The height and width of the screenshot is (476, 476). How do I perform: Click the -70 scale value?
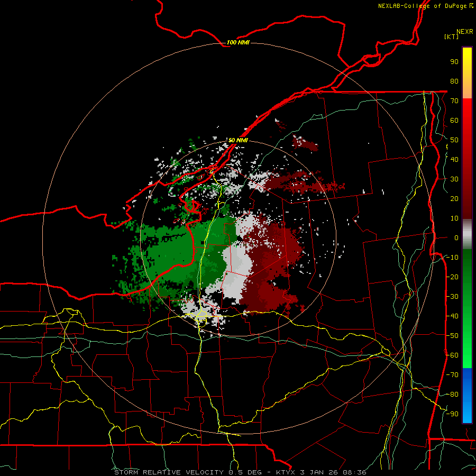452,375
